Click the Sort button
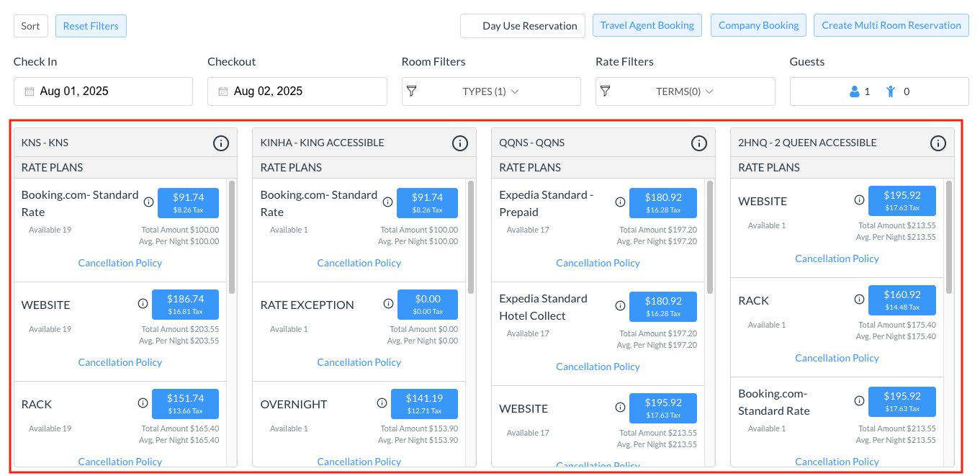Screen dimensions: 980x476 point(30,26)
